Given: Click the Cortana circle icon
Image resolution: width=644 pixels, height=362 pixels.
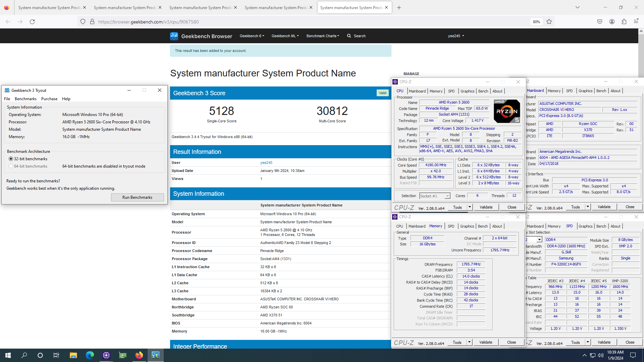Looking at the screenshot, I should [x=40, y=355].
